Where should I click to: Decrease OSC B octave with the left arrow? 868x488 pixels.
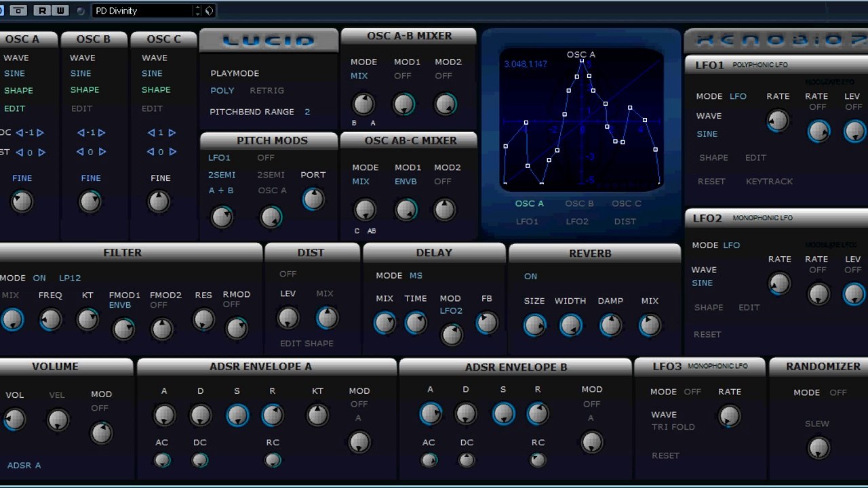[81, 133]
